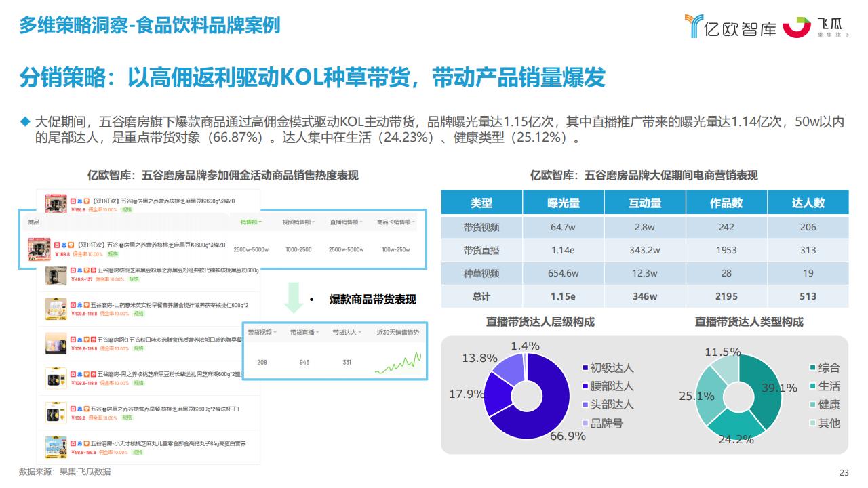The image size is (868, 488).
Task: Open thumbnail of 山药薏米芡实粉 product
Action: coord(56,309)
